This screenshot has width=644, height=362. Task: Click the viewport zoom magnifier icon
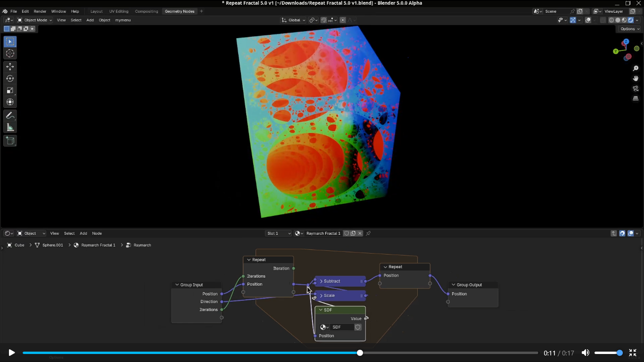coord(636,69)
